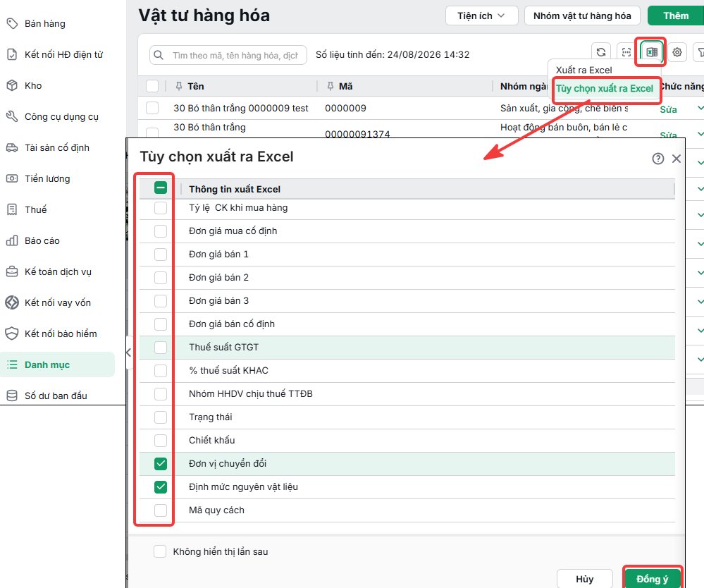This screenshot has width=704, height=588.
Task: Click the Excel export icon in toolbar
Action: [x=651, y=52]
